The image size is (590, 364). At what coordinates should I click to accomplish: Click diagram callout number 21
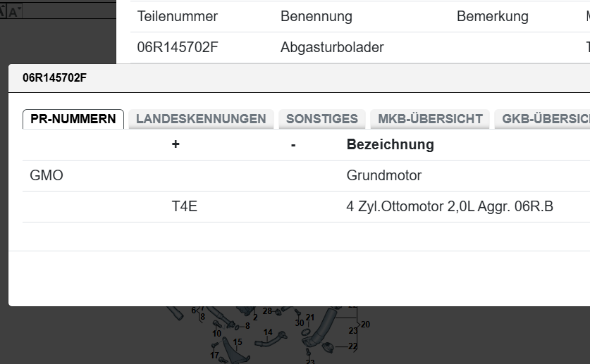(310, 318)
